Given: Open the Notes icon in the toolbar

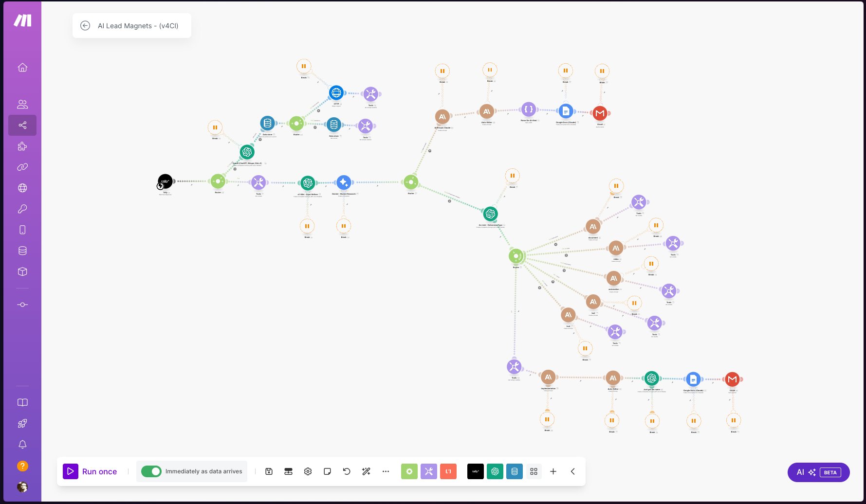Looking at the screenshot, I should (327, 471).
